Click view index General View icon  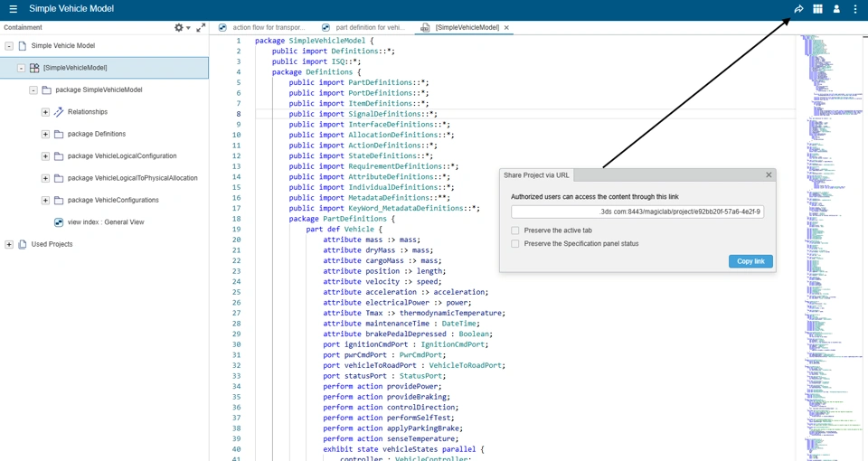pos(59,222)
